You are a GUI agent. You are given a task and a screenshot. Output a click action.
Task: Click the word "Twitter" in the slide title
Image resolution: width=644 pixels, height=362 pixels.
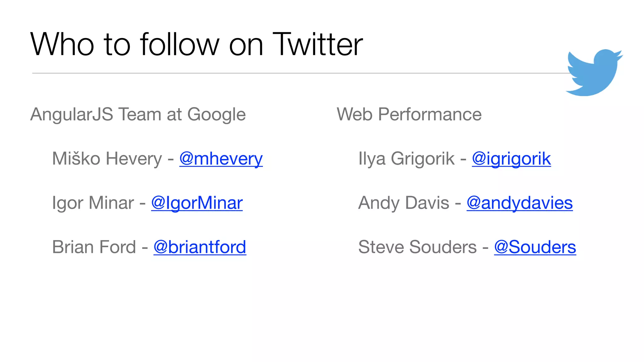[x=318, y=45]
